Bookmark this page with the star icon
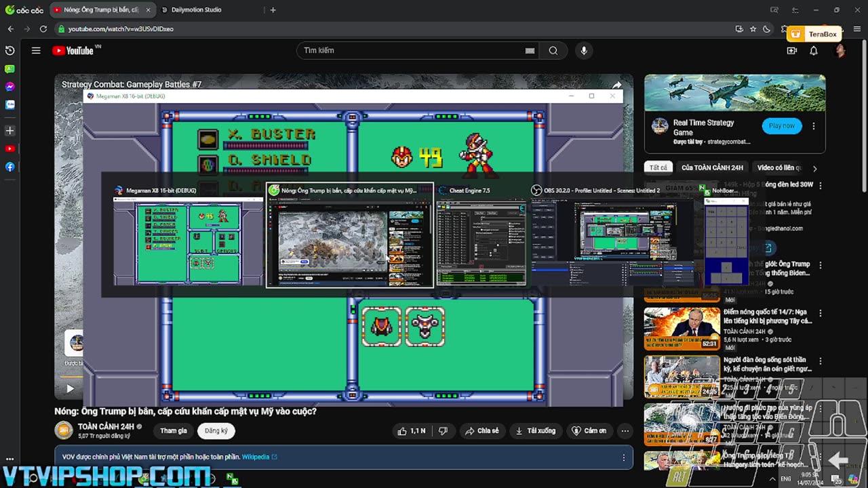The width and height of the screenshot is (868, 488). click(753, 29)
